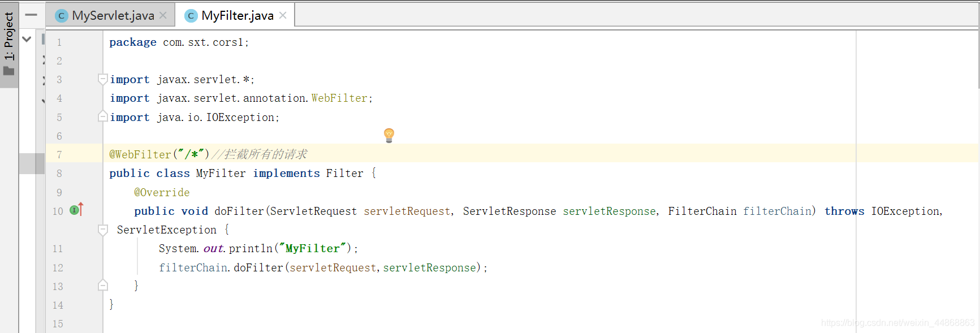
Task: Click the class icon on the MyServlet.java tab
Action: click(61, 16)
